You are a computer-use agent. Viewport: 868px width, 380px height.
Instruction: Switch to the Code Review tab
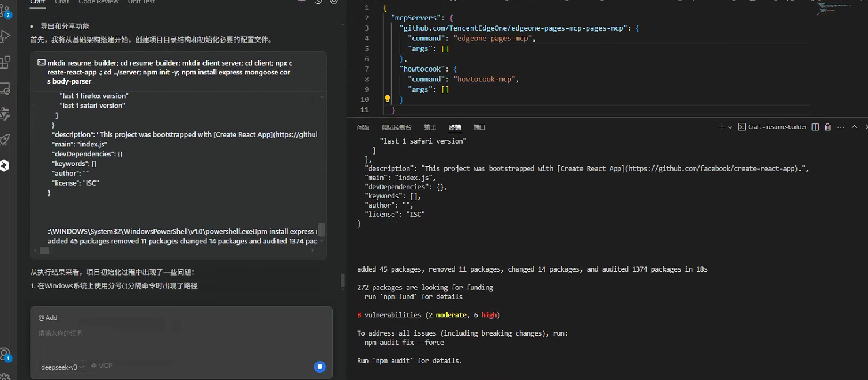coord(99,2)
